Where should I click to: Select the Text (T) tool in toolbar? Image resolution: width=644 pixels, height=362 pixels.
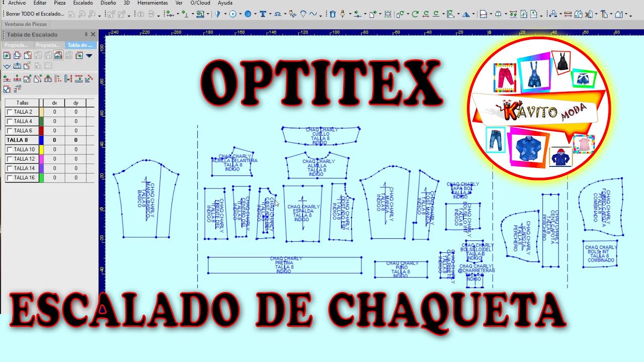[263, 14]
